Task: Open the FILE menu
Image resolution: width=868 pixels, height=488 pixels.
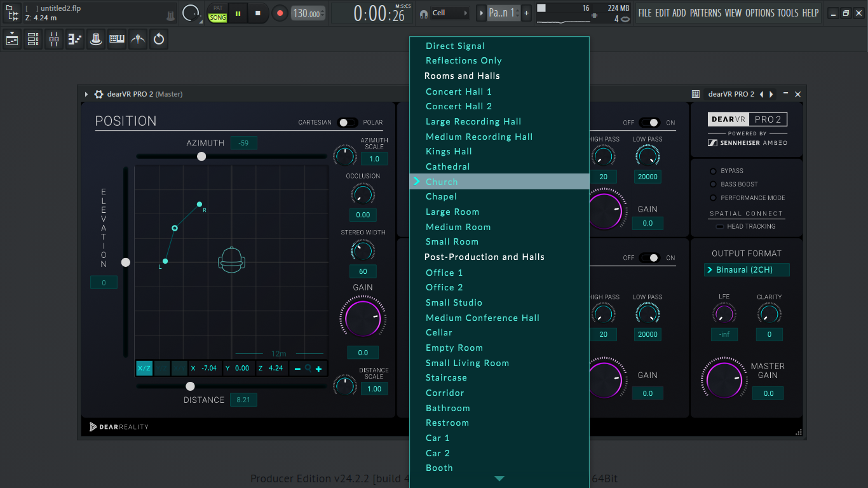Action: coord(645,13)
